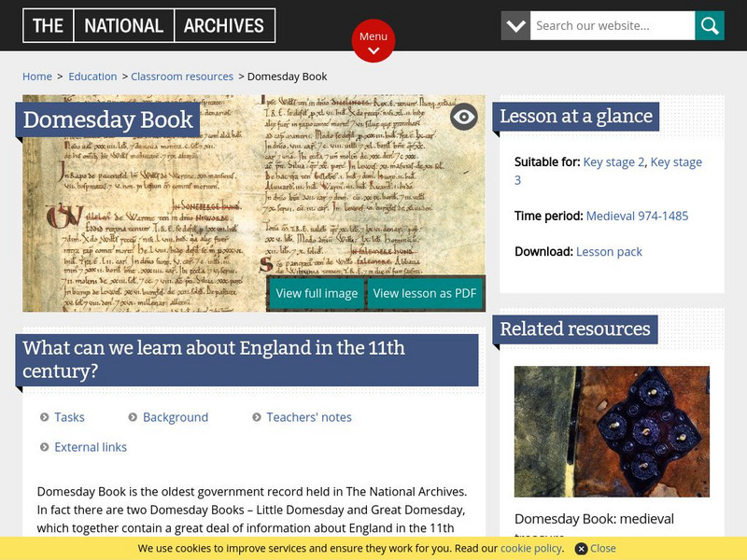The height and width of the screenshot is (560, 747).
Task: Click the arrow bullet beside Background
Action: pyautogui.click(x=133, y=417)
